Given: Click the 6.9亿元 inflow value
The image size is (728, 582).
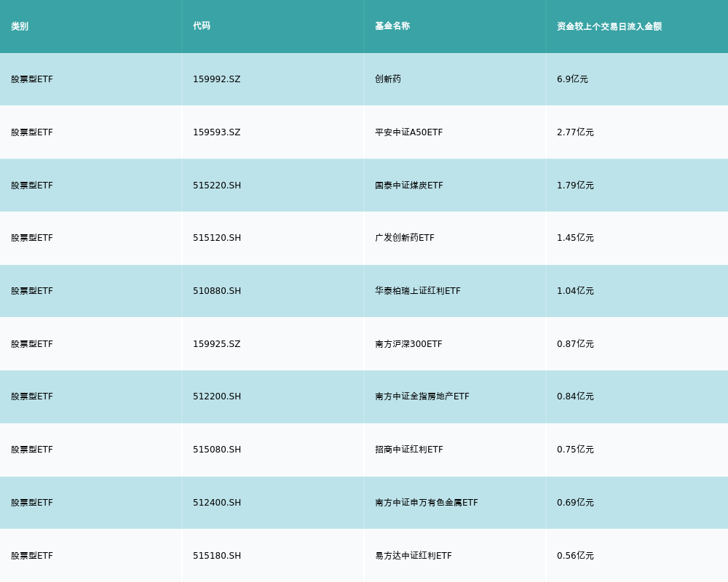Looking at the screenshot, I should click(x=572, y=79).
